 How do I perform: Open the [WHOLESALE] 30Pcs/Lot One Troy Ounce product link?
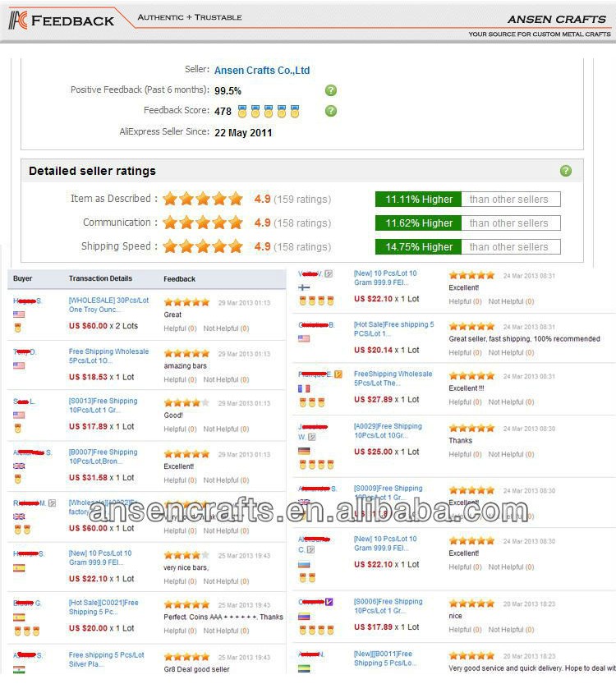pos(108,305)
